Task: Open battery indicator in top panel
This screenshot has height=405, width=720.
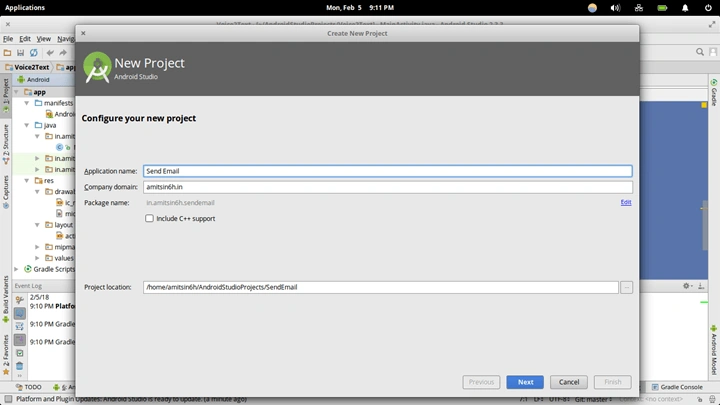Action: pyautogui.click(x=662, y=8)
